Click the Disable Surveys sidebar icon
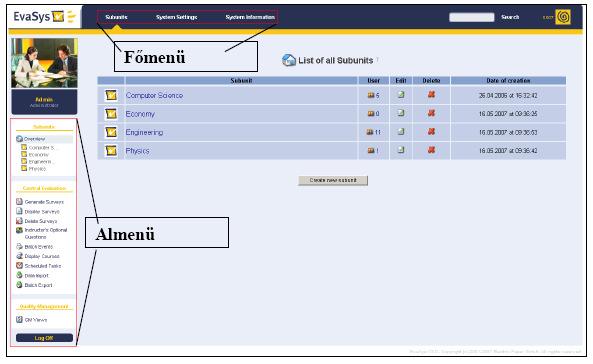The width and height of the screenshot is (593, 364). (19, 211)
